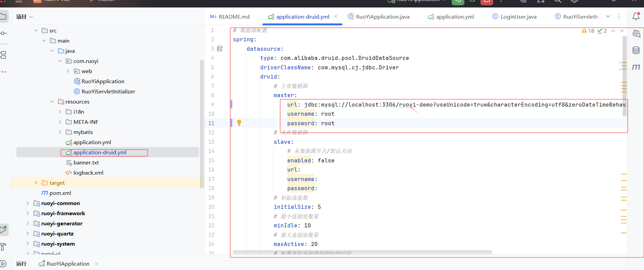Viewport: 644px width, 270px height.
Task: Click the yellow lightbulb quick-fix icon
Action: click(239, 122)
